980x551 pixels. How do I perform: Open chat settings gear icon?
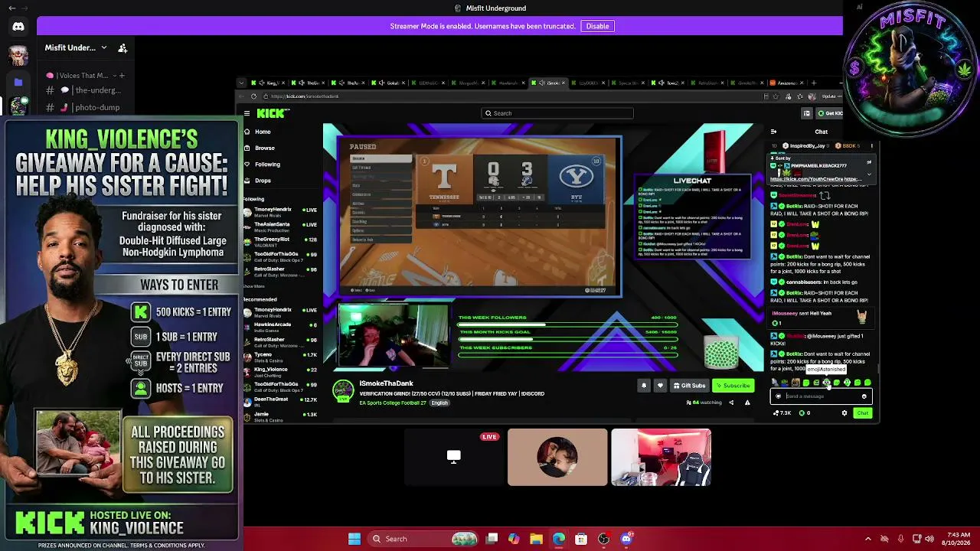844,413
